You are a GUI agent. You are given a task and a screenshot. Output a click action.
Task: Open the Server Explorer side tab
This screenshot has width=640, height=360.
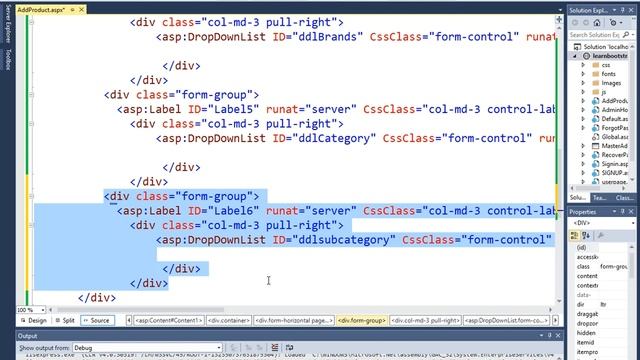(x=8, y=24)
